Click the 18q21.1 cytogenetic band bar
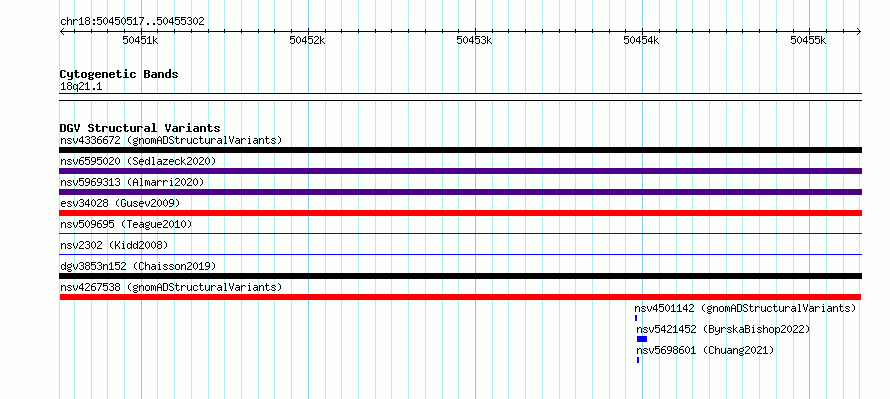Viewport: 890px width, 399px height. [460, 97]
